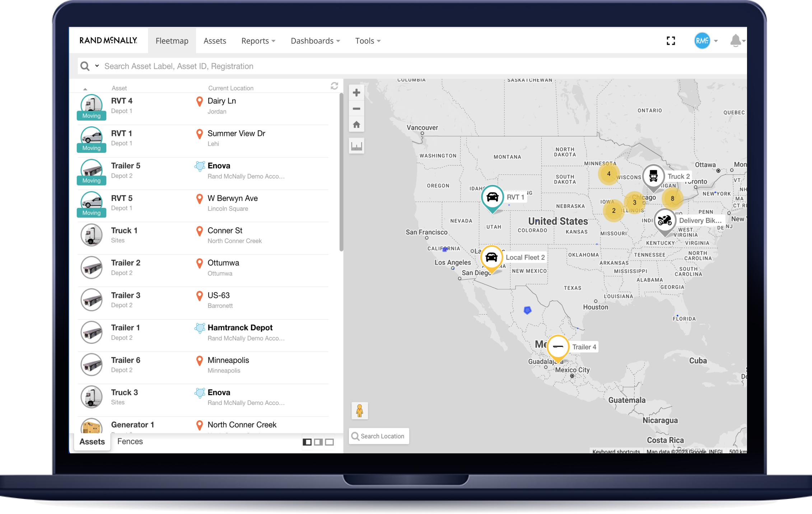
Task: Refresh the asset list
Action: (x=334, y=86)
